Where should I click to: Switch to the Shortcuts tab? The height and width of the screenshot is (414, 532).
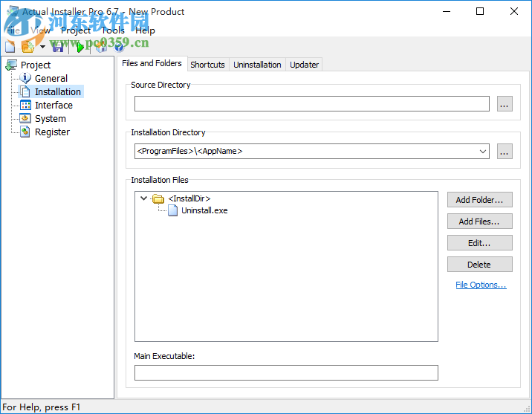(x=207, y=65)
